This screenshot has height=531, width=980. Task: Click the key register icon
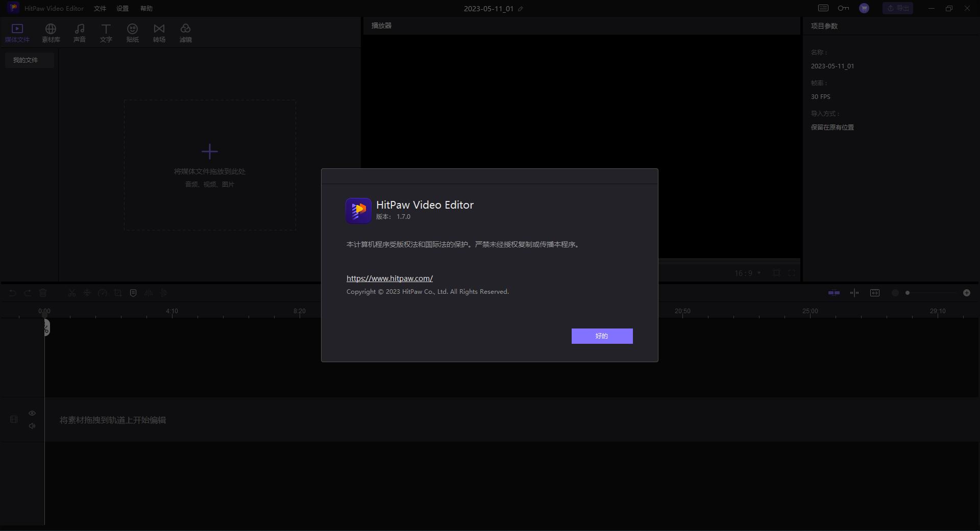[843, 8]
